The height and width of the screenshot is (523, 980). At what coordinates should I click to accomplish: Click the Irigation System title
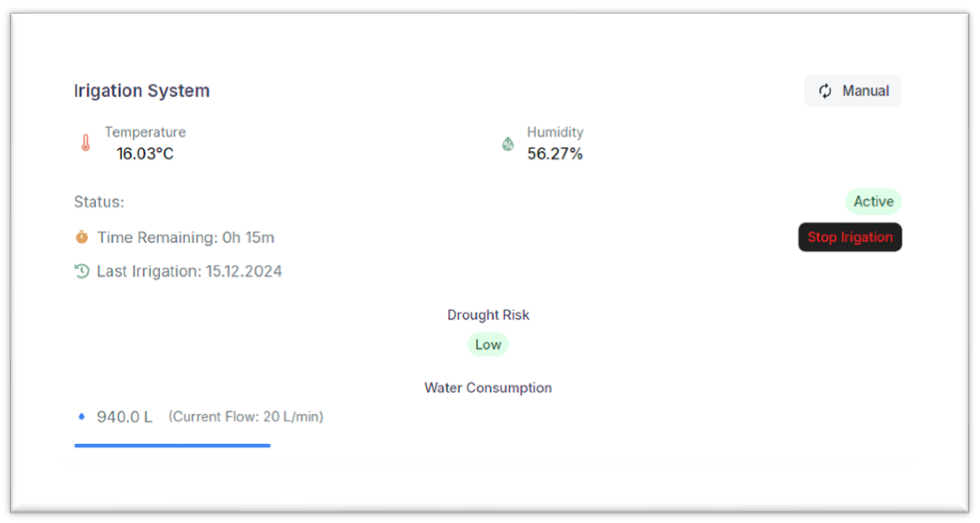[x=141, y=91]
